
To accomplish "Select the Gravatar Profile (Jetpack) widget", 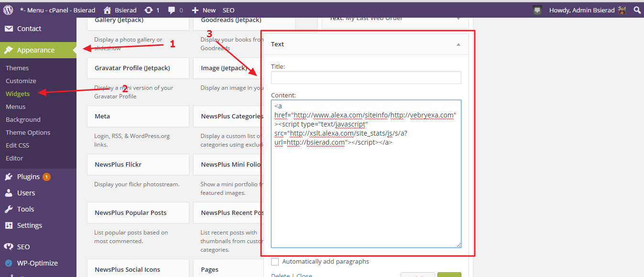I will pos(139,68).
